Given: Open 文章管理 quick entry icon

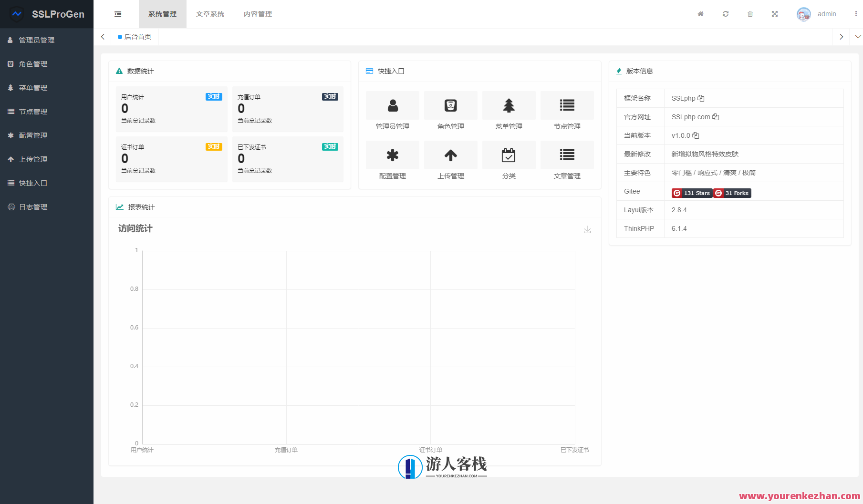Looking at the screenshot, I should click(567, 155).
